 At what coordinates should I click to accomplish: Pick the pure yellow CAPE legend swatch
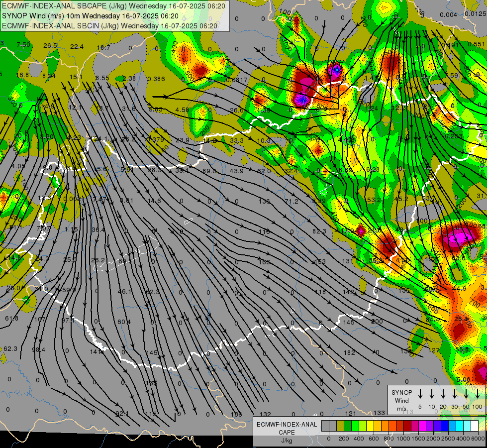click(x=370, y=426)
